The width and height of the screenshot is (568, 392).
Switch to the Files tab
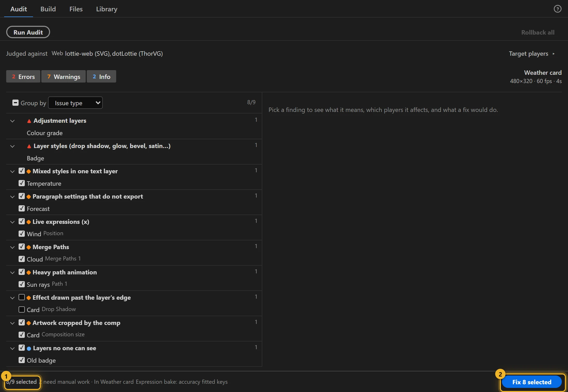pyautogui.click(x=76, y=9)
